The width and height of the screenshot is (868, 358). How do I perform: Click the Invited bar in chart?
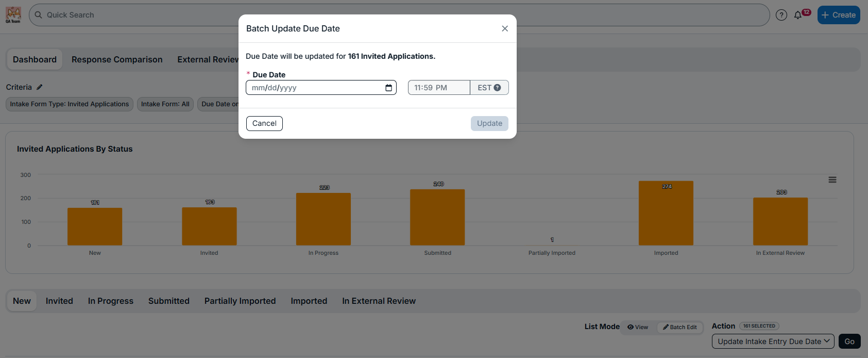coord(209,226)
